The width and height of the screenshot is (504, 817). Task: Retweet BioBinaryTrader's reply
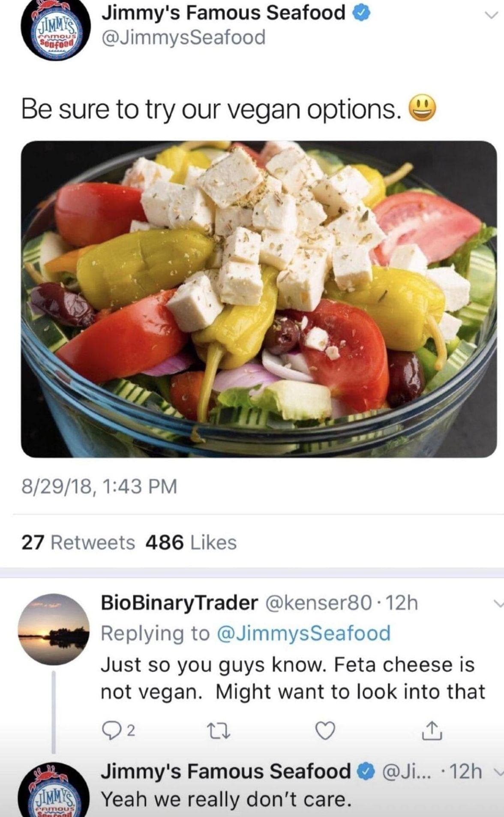tap(222, 730)
